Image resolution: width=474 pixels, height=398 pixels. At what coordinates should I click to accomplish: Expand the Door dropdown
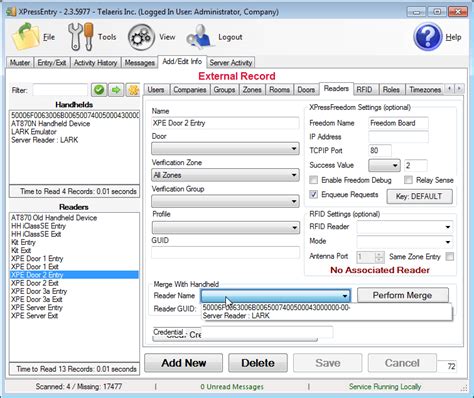[x=225, y=148]
